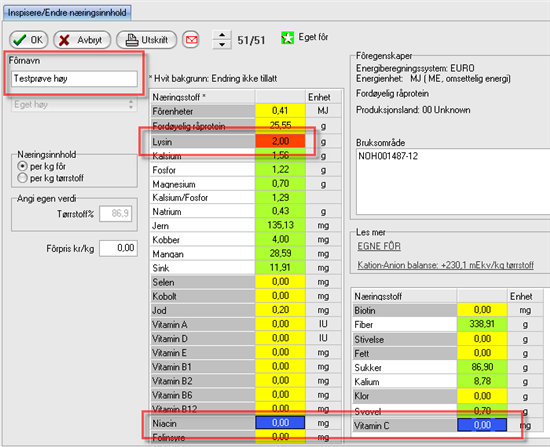Click the Bruksområde text area
This screenshot has width=550, height=447.
pos(453,181)
